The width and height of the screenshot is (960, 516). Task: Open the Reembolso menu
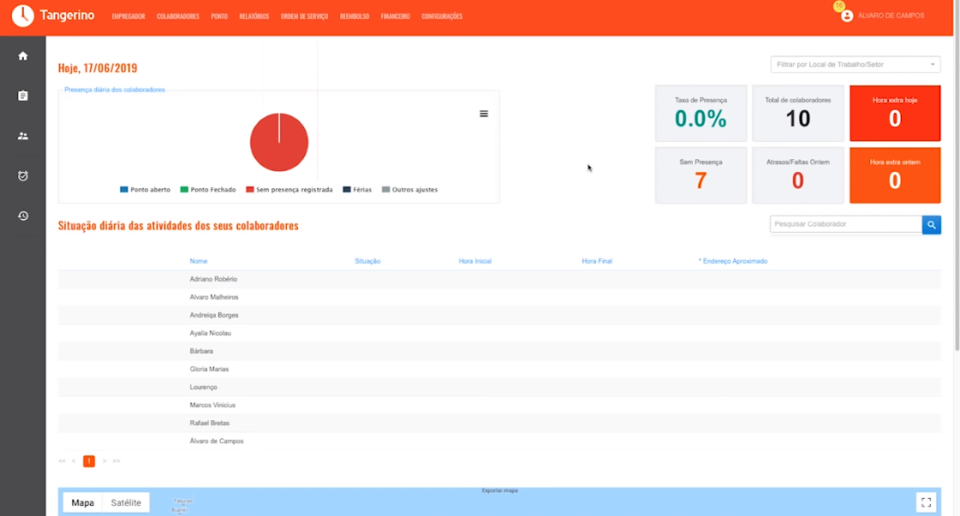click(354, 17)
